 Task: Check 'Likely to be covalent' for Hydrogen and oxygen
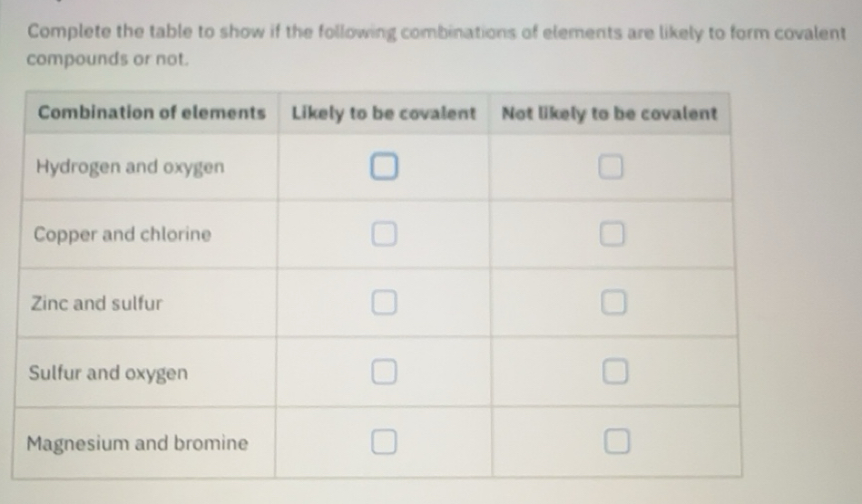pos(384,168)
